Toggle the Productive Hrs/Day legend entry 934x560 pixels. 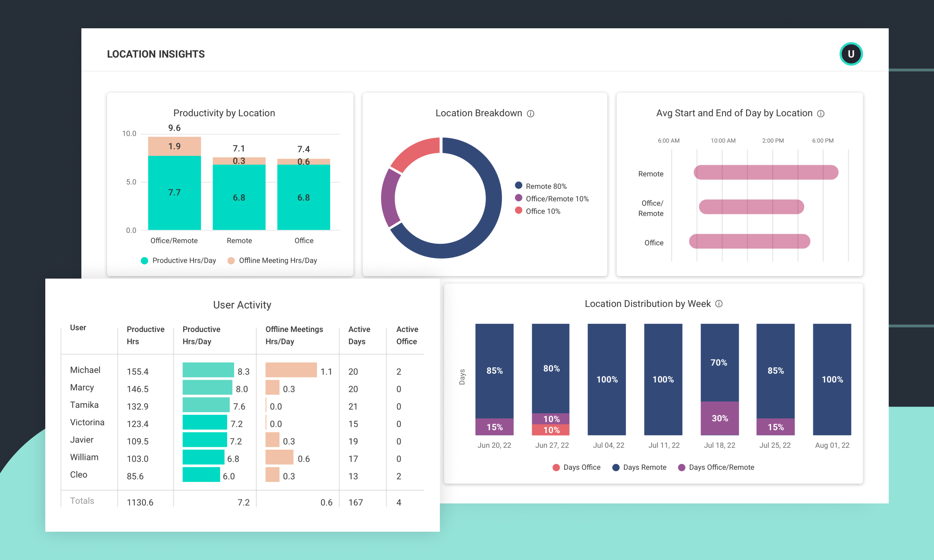tap(145, 260)
